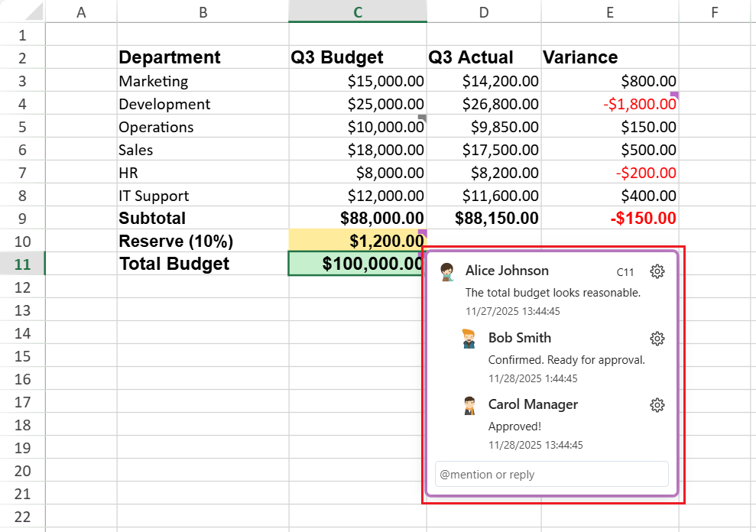The height and width of the screenshot is (532, 756).
Task: Select the green $100,000.00 total cell
Action: pos(357,264)
